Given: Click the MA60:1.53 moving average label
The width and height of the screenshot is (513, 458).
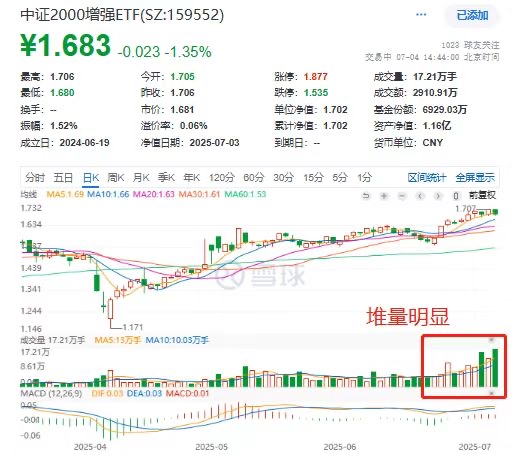Looking at the screenshot, I should tap(245, 194).
